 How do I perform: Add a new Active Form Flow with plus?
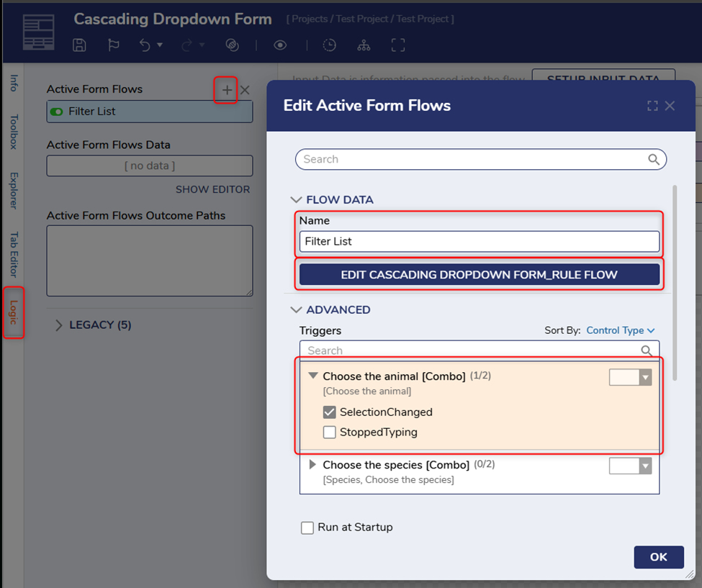pyautogui.click(x=227, y=90)
